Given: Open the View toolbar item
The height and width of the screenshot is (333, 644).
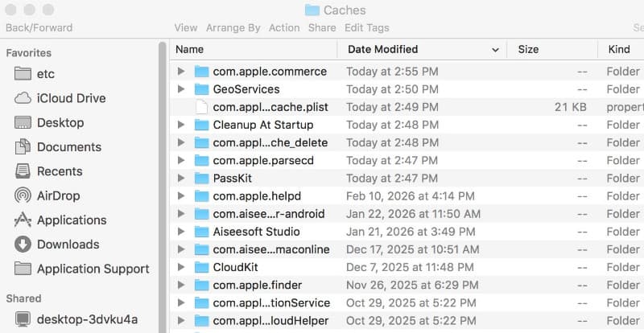Looking at the screenshot, I should coord(186,28).
